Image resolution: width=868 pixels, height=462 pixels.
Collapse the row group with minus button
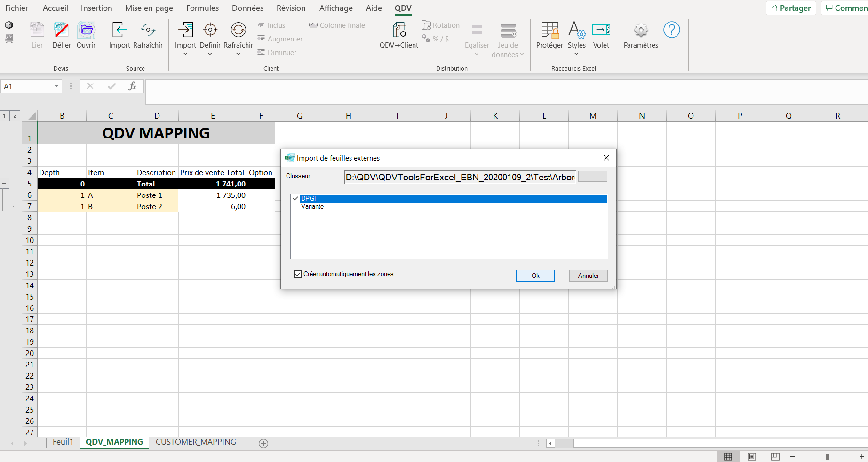coord(4,184)
